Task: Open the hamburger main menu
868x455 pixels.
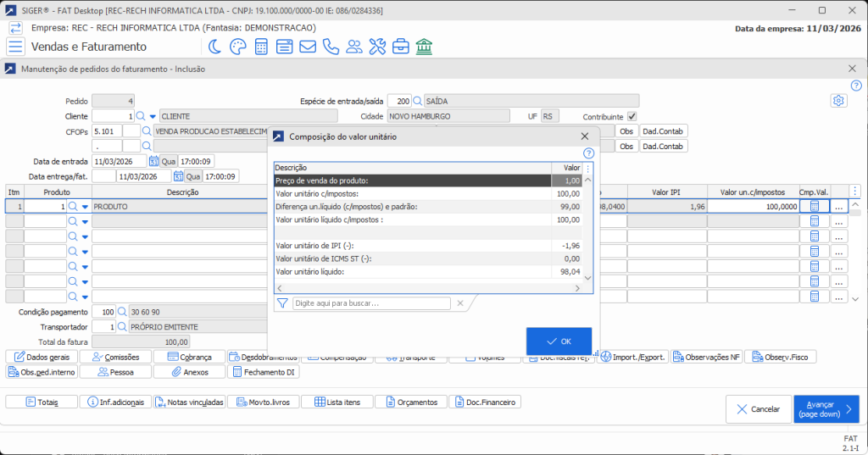Action: pos(15,47)
